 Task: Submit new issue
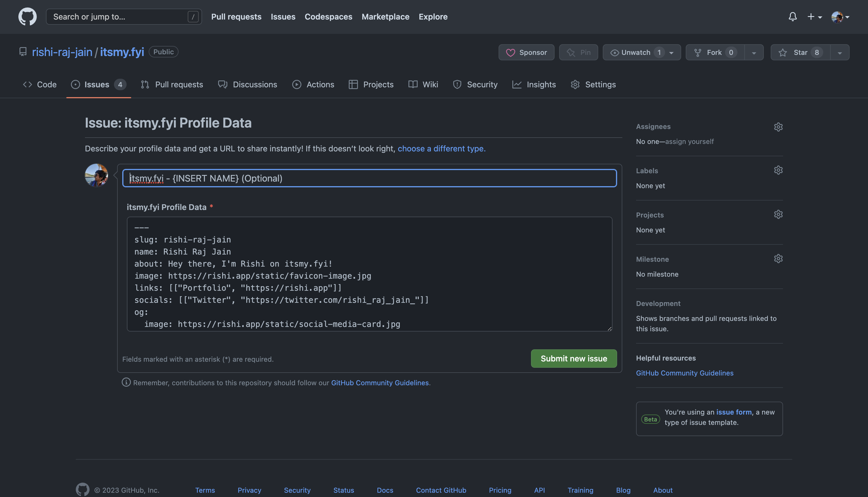click(x=574, y=359)
